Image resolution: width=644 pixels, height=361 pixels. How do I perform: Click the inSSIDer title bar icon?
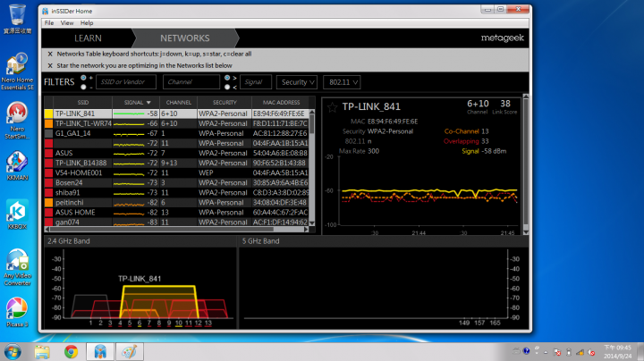point(46,11)
